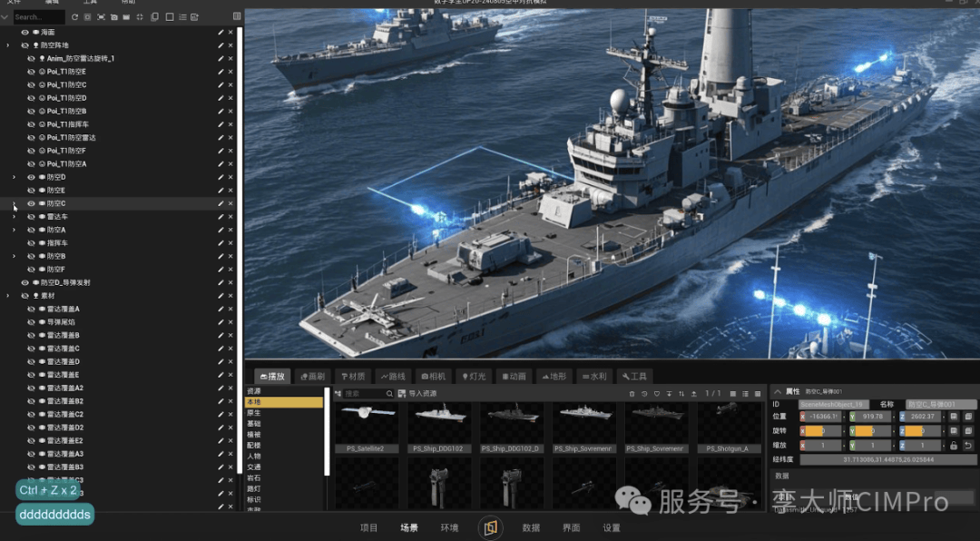Viewport: 980px width, 541px height.
Task: Click the pencil edit icon for 雷达覆盖A
Action: [x=220, y=309]
